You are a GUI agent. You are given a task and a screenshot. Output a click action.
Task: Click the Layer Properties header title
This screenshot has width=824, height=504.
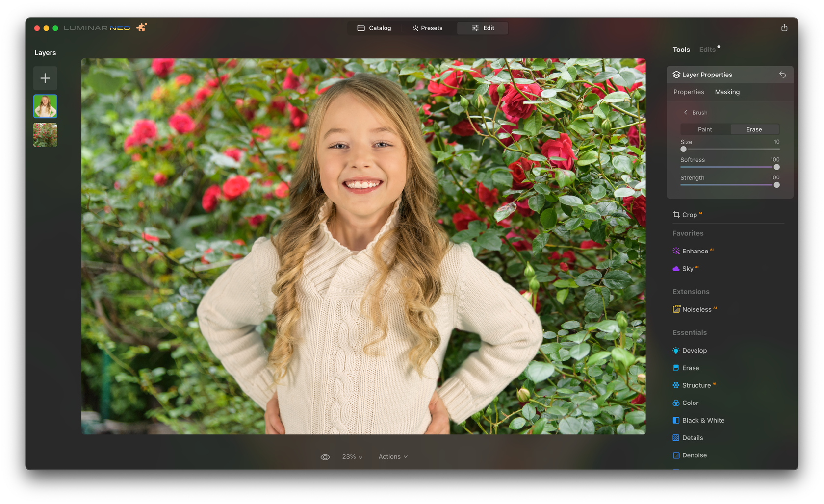[x=707, y=75]
